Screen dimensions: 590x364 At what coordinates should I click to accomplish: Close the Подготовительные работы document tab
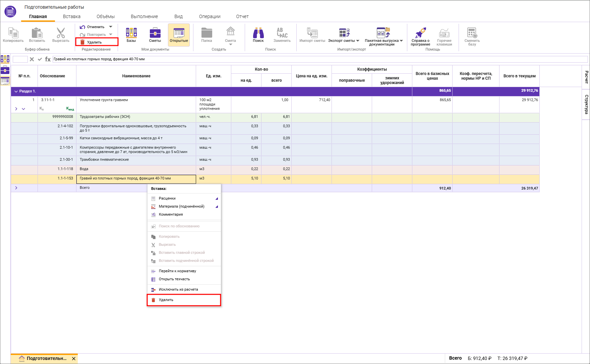[x=74, y=359]
